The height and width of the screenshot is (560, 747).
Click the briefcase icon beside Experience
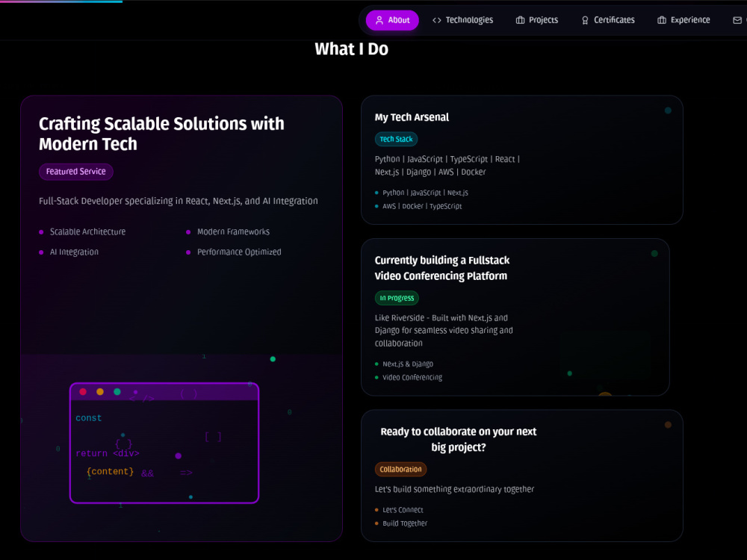(662, 20)
